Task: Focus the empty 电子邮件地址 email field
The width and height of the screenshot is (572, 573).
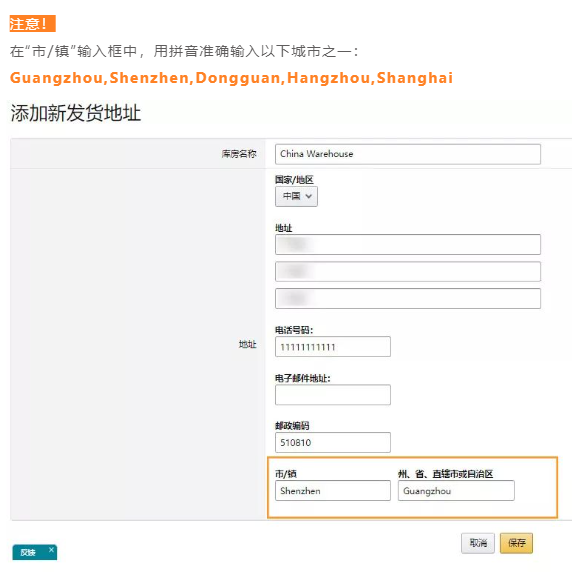Action: [x=333, y=395]
